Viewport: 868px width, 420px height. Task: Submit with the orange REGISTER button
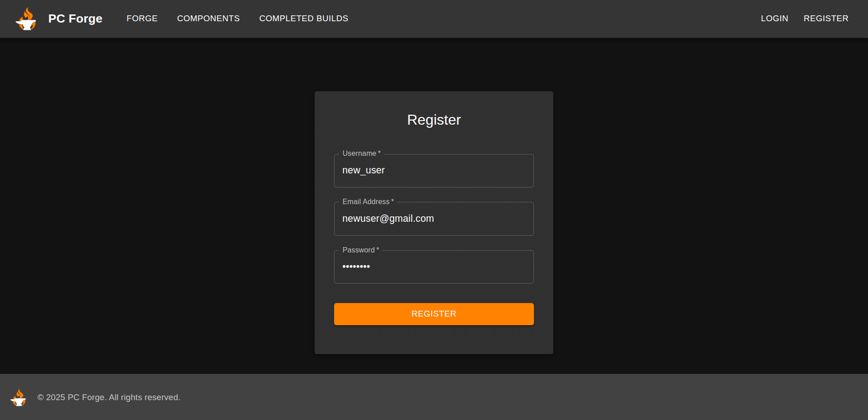click(x=434, y=314)
